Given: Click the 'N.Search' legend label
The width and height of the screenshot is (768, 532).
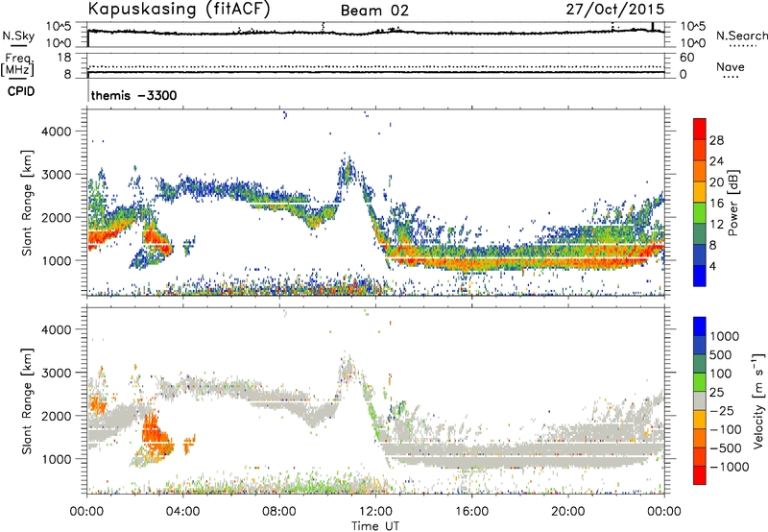Looking at the screenshot, I should (x=741, y=36).
